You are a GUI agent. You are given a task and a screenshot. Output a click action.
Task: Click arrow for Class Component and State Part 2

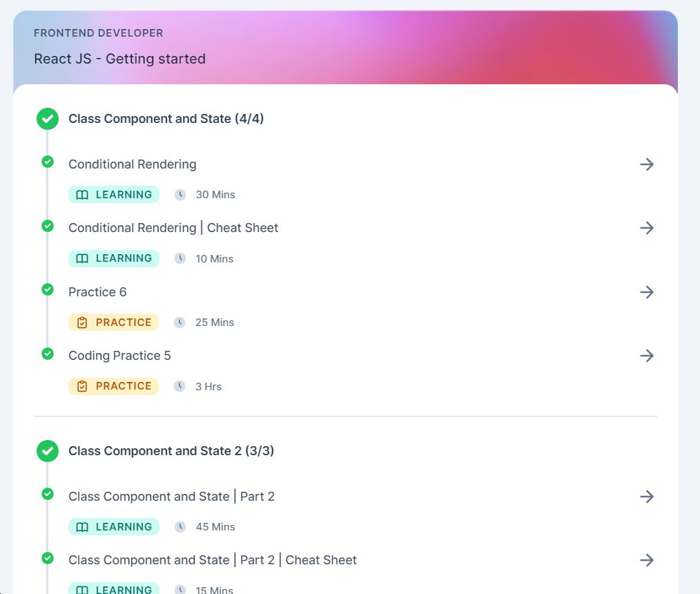click(x=647, y=496)
